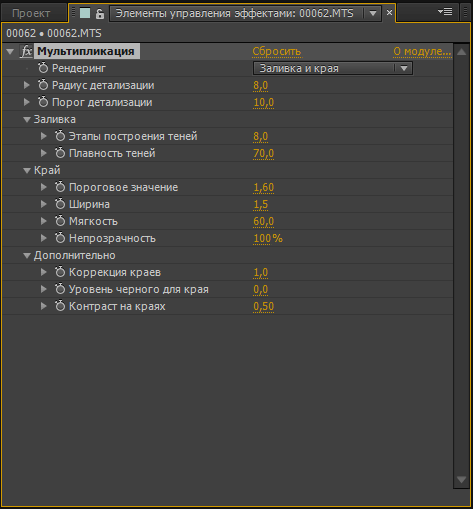
Task: Toggle the fx switch for the Мультипликация effect
Action: (26, 51)
